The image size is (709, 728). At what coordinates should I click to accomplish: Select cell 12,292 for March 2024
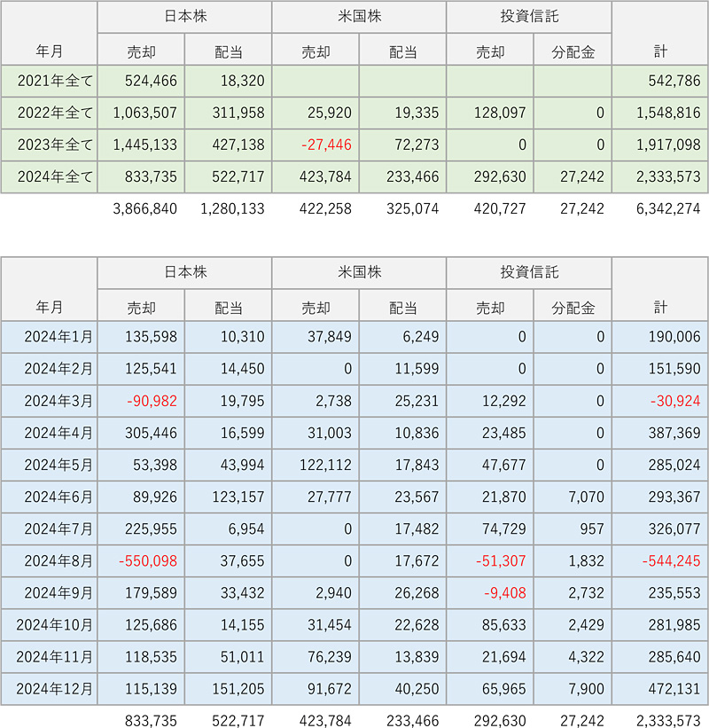tap(504, 401)
